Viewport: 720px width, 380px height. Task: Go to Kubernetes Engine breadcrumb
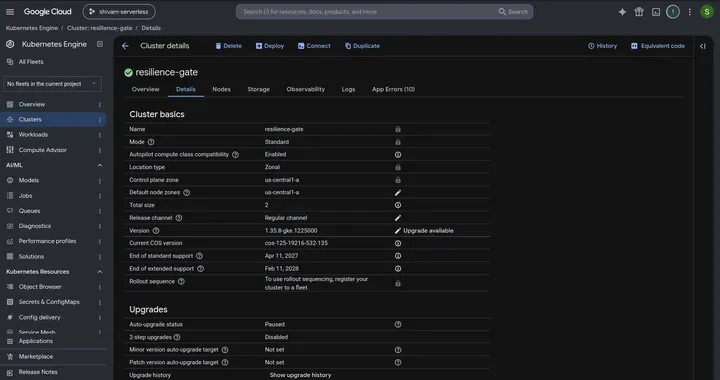[x=32, y=28]
